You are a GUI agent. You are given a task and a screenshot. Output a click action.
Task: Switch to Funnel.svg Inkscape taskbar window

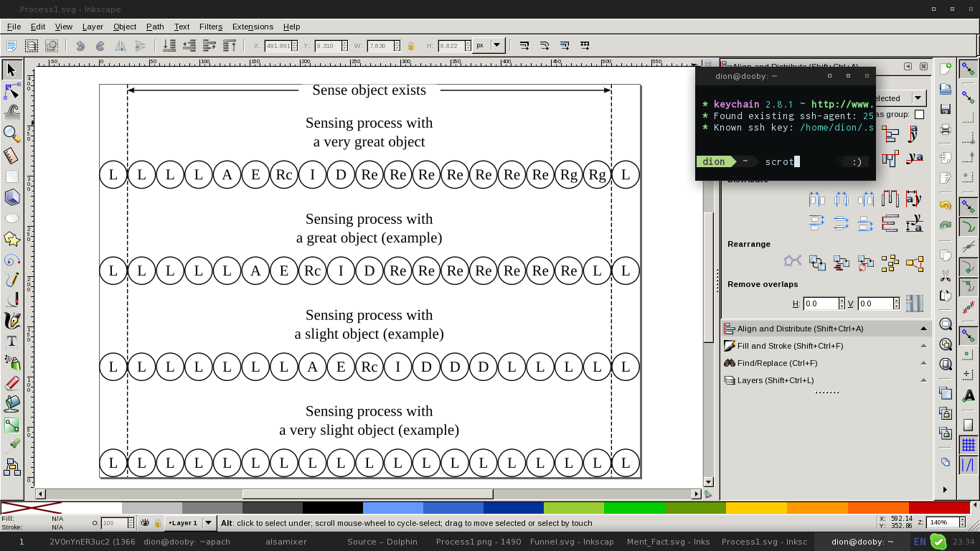[x=572, y=542]
